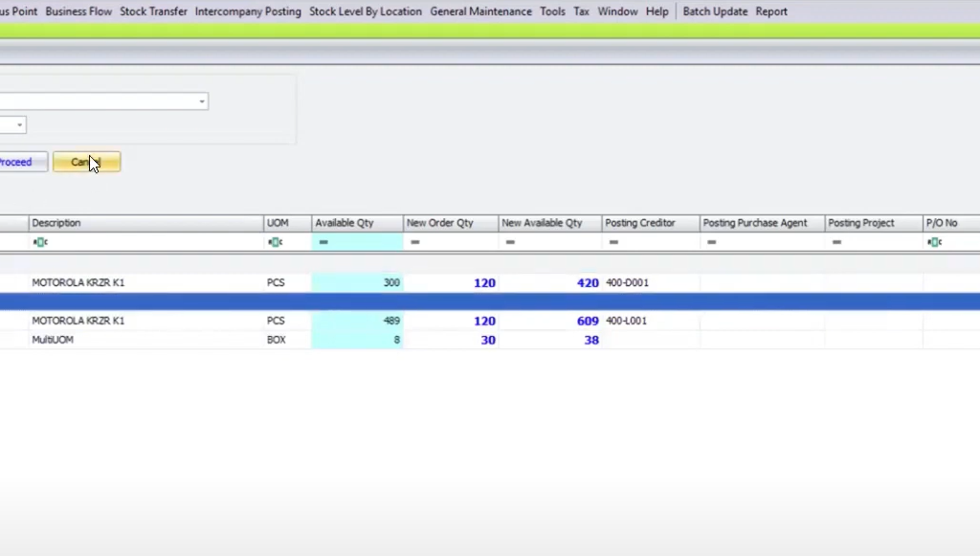Open the Tools menu
Image resolution: width=980 pixels, height=556 pixels.
pyautogui.click(x=552, y=11)
